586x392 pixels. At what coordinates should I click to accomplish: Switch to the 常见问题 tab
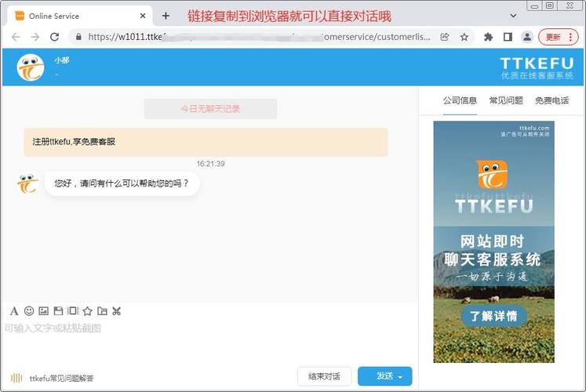[505, 100]
